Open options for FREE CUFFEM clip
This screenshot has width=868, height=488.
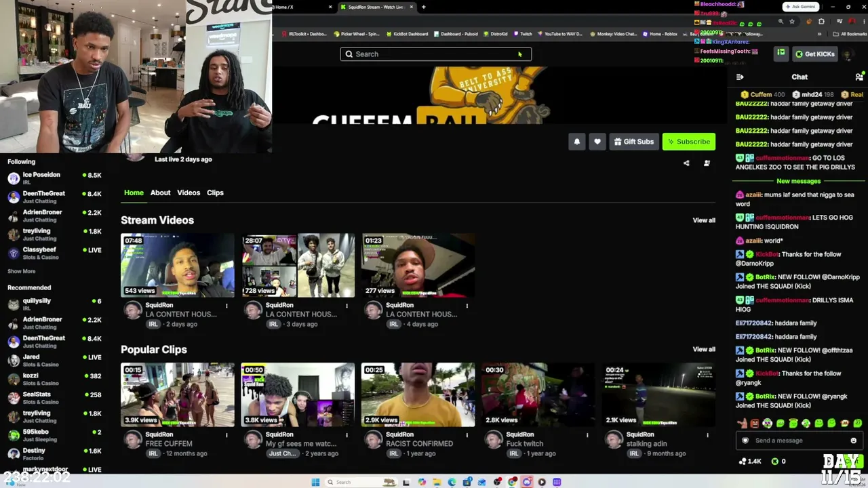pyautogui.click(x=226, y=435)
